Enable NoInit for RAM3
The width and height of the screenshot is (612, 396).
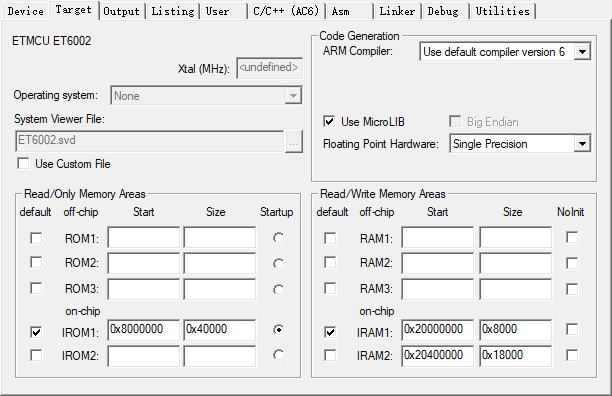(x=572, y=289)
